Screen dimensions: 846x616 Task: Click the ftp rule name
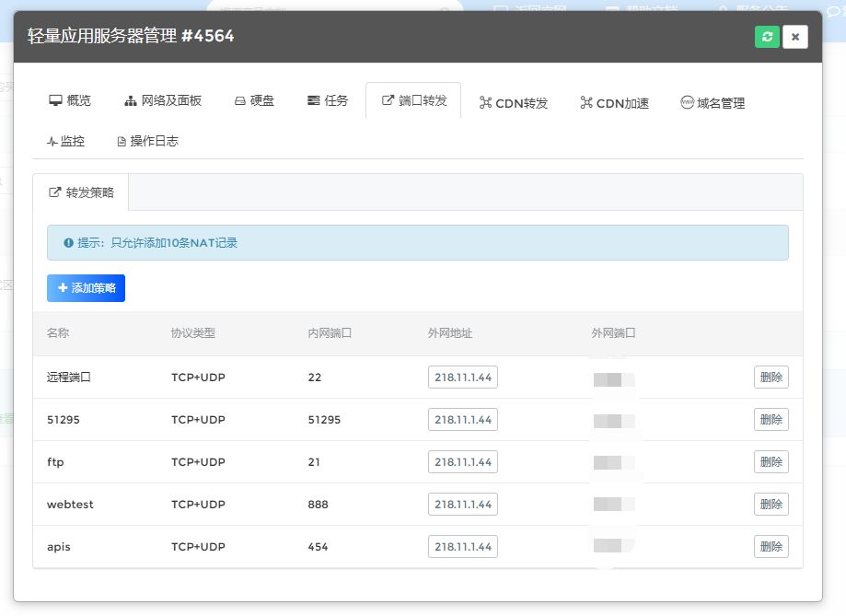55,462
